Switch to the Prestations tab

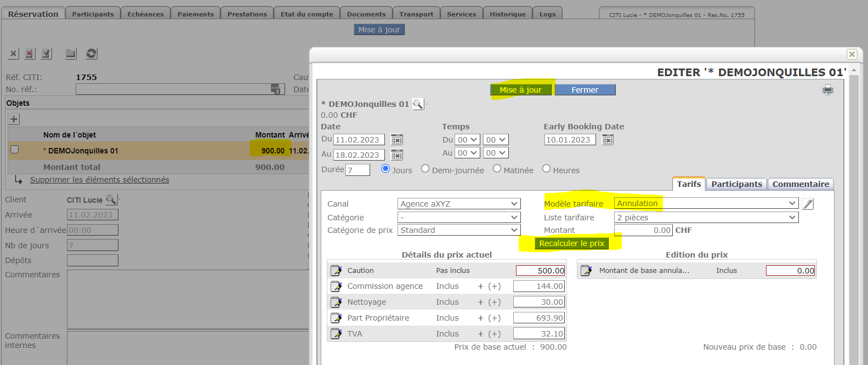pos(247,14)
